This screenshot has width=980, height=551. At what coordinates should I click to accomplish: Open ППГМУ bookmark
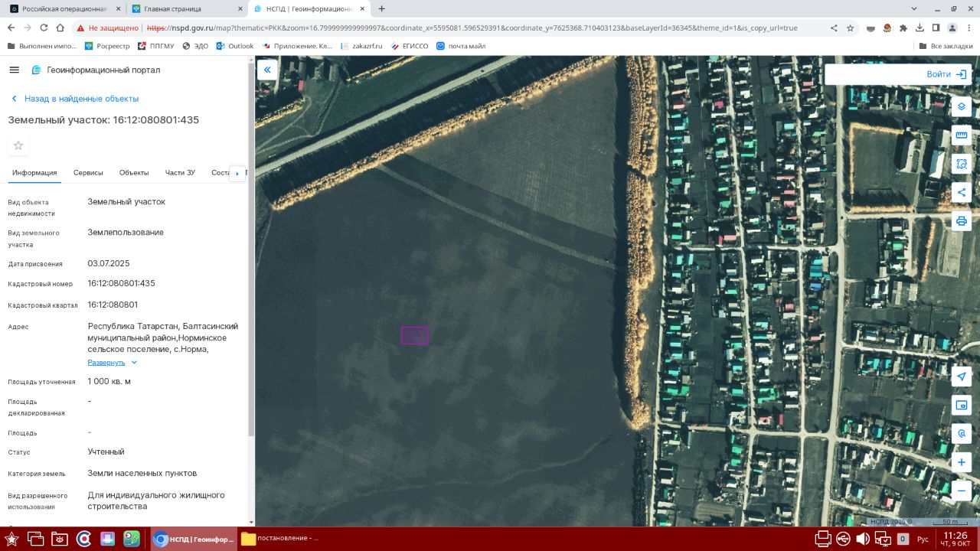tap(156, 46)
